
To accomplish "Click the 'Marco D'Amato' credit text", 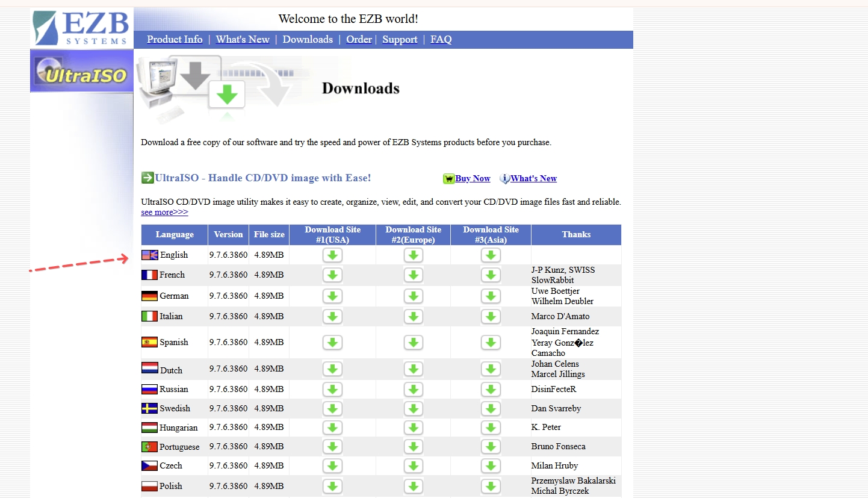I will 560,317.
